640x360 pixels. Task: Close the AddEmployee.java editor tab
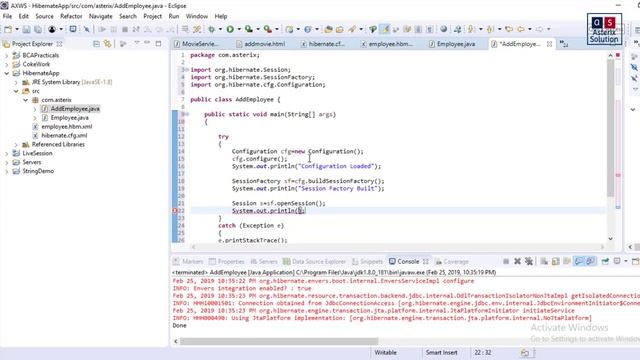click(549, 44)
